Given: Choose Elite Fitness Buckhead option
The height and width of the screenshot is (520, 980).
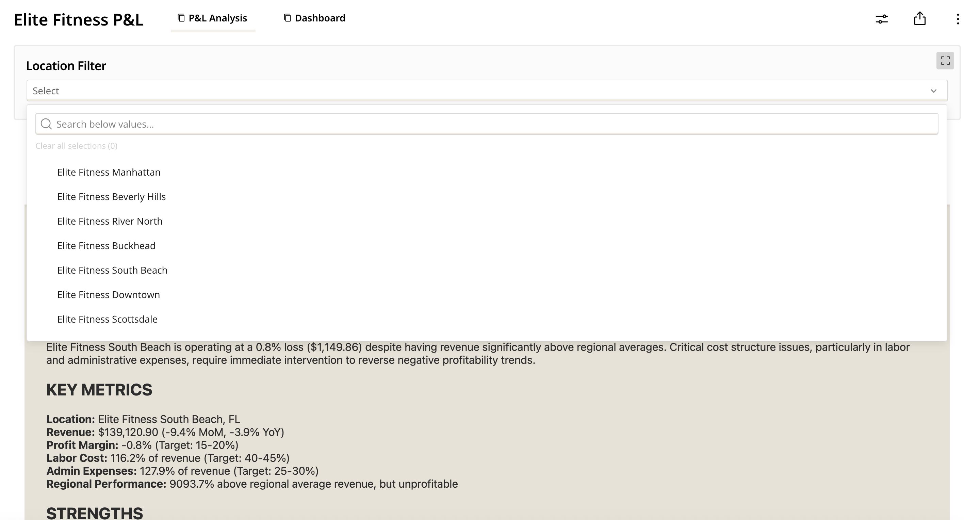Looking at the screenshot, I should click(x=106, y=245).
